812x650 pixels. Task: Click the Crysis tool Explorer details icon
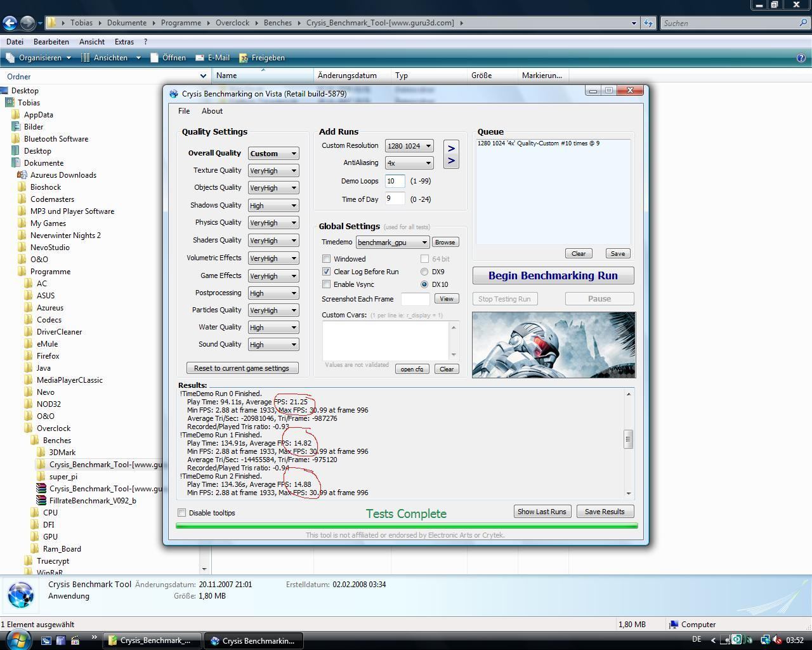pos(20,594)
